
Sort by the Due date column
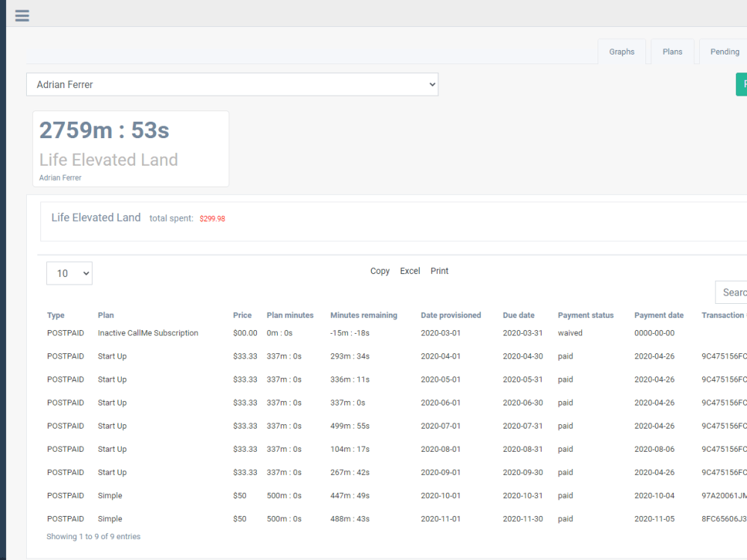(x=518, y=315)
